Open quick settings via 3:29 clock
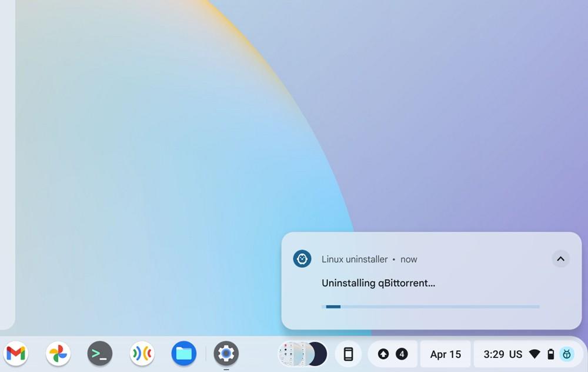The height and width of the screenshot is (372, 588). pyautogui.click(x=494, y=354)
